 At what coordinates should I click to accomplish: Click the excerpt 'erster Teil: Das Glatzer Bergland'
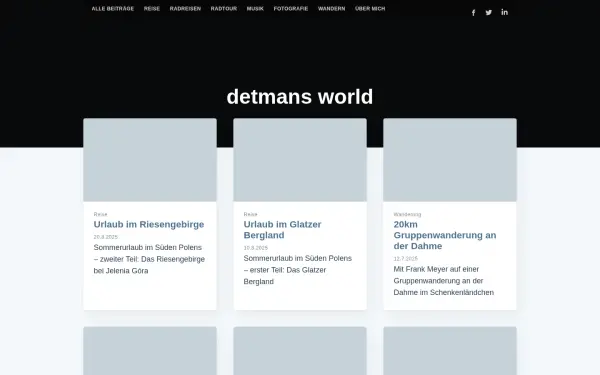point(298,270)
